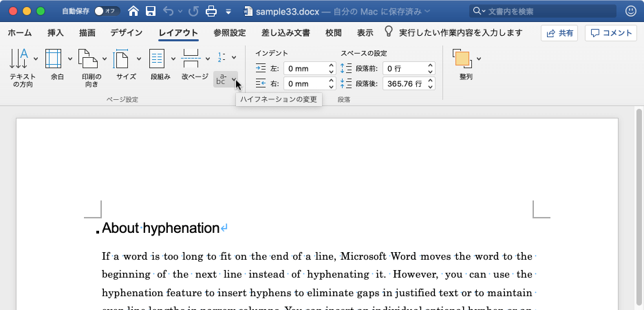The height and width of the screenshot is (310, 644).
Task: Select the レイアウト tab
Action: pos(178,33)
